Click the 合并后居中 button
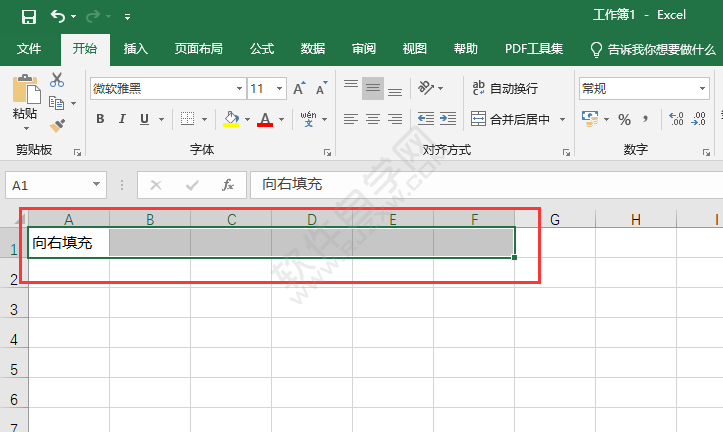This screenshot has width=723, height=432. 510,119
